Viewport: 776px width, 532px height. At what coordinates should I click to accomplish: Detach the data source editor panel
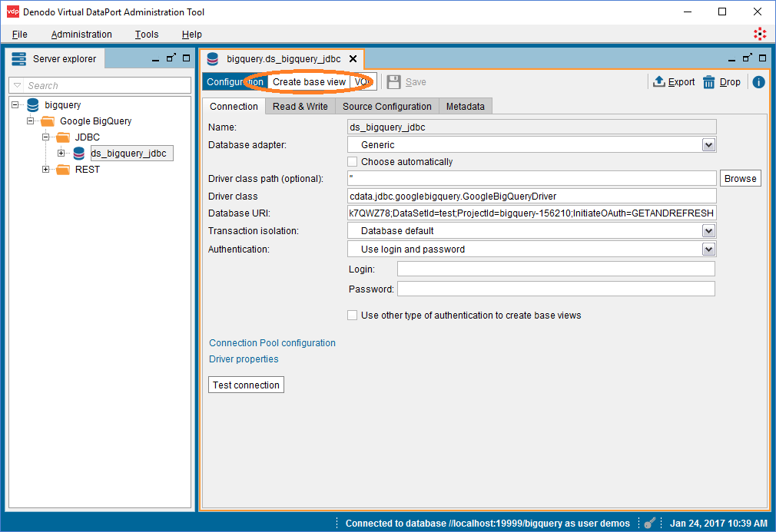tap(748, 58)
